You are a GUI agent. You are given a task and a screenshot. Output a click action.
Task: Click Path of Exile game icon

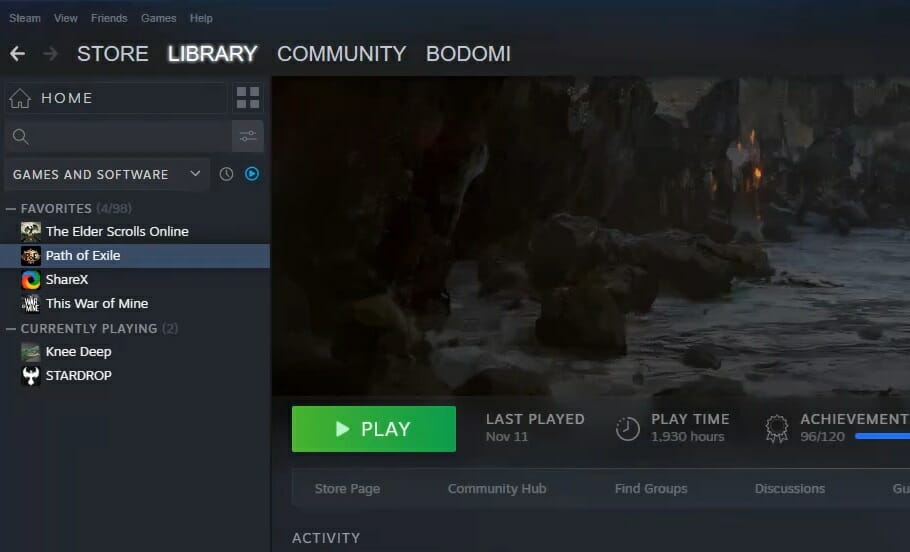click(31, 255)
